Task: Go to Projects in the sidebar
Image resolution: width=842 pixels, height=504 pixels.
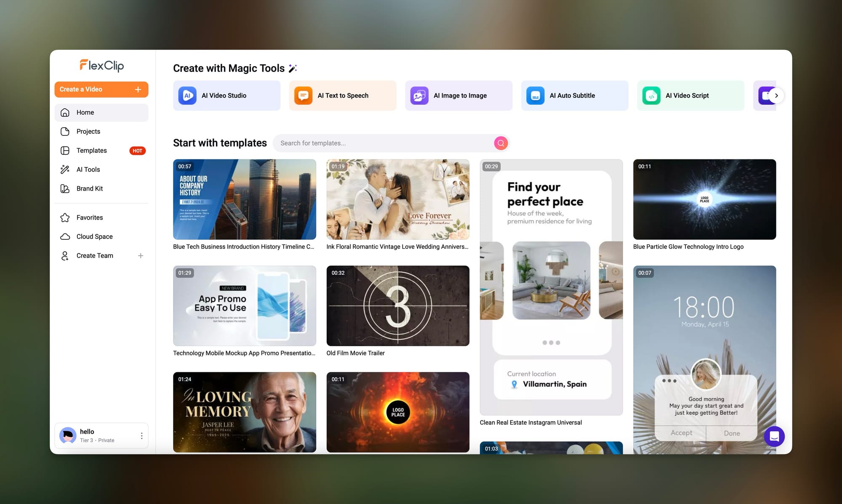Action: (x=88, y=131)
